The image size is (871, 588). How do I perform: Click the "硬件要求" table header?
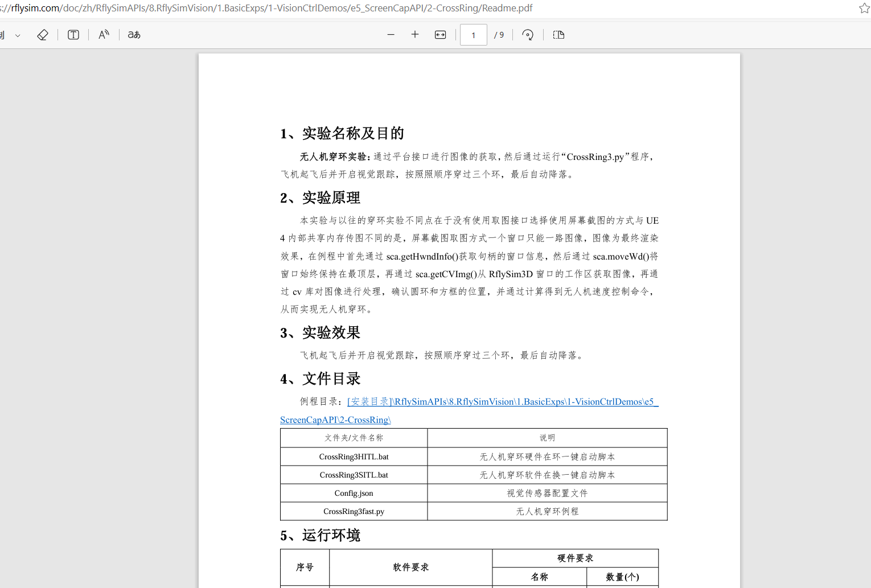[x=576, y=558]
